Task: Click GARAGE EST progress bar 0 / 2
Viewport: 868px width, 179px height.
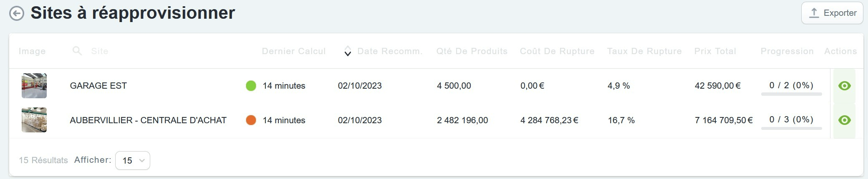Action: (791, 94)
